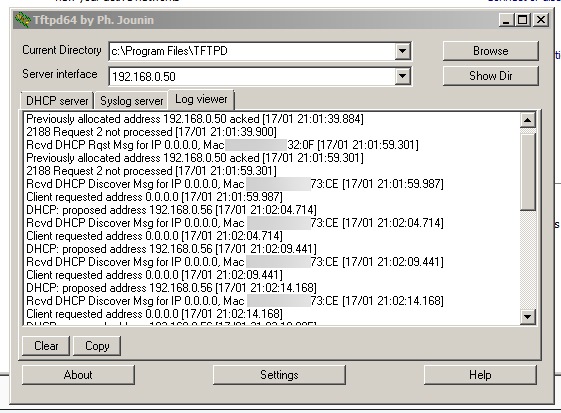Image resolution: width=561 pixels, height=413 pixels.
Task: Click the Current Directory path field
Action: (252, 51)
